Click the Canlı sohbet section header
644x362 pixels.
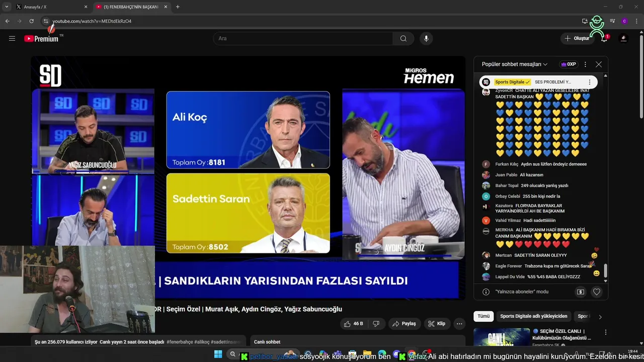coord(267,342)
